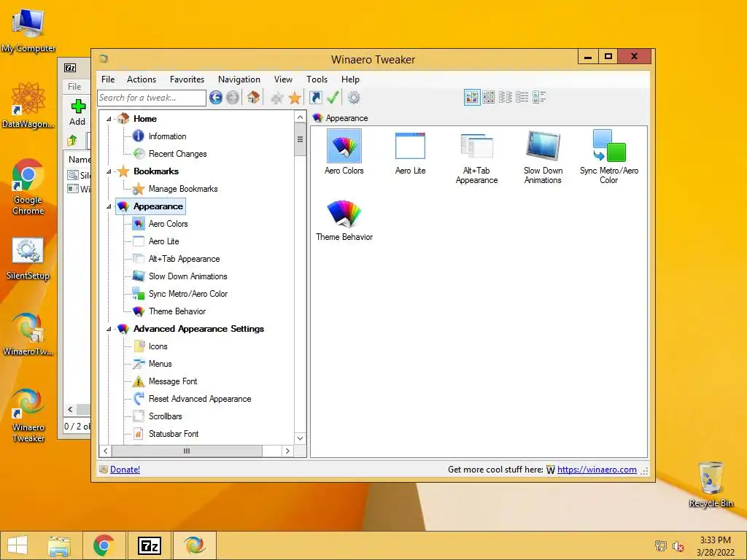The width and height of the screenshot is (747, 560).
Task: Open the Windows Start button
Action: [18, 545]
